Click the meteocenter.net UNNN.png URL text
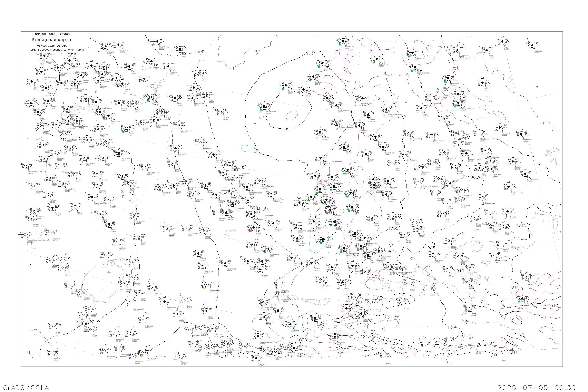The width and height of the screenshot is (588, 392). pos(55,50)
